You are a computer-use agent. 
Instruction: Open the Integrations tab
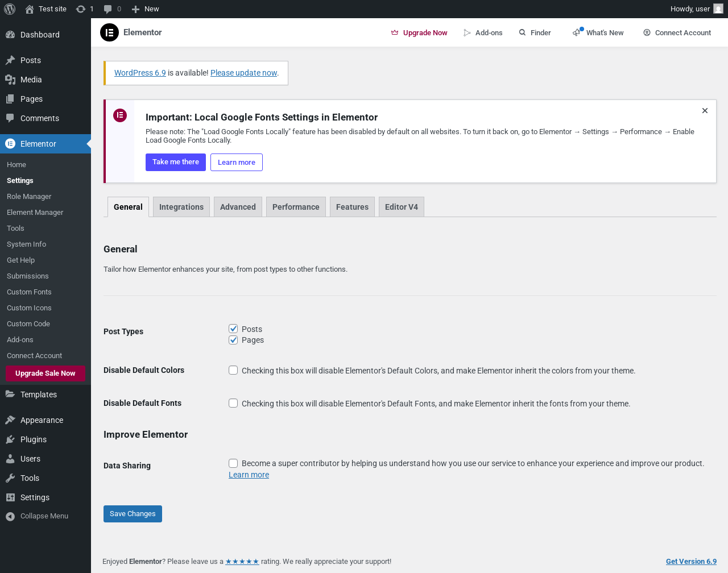[x=181, y=207]
